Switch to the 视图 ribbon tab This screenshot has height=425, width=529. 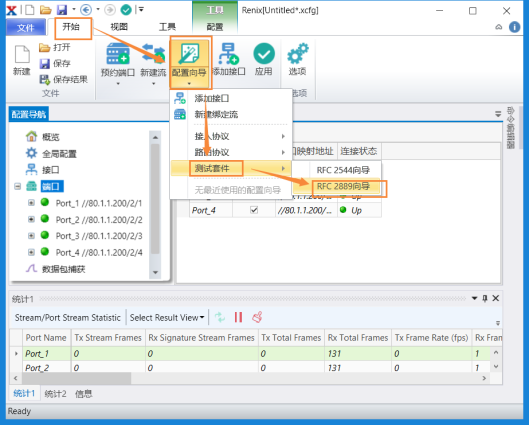click(119, 27)
